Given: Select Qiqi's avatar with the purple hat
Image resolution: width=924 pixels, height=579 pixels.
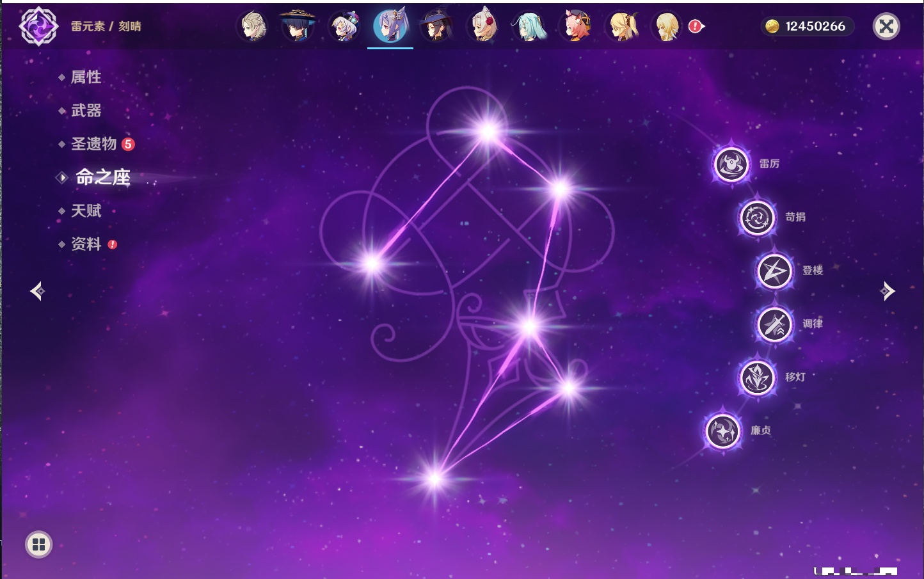Looking at the screenshot, I should 344,27.
